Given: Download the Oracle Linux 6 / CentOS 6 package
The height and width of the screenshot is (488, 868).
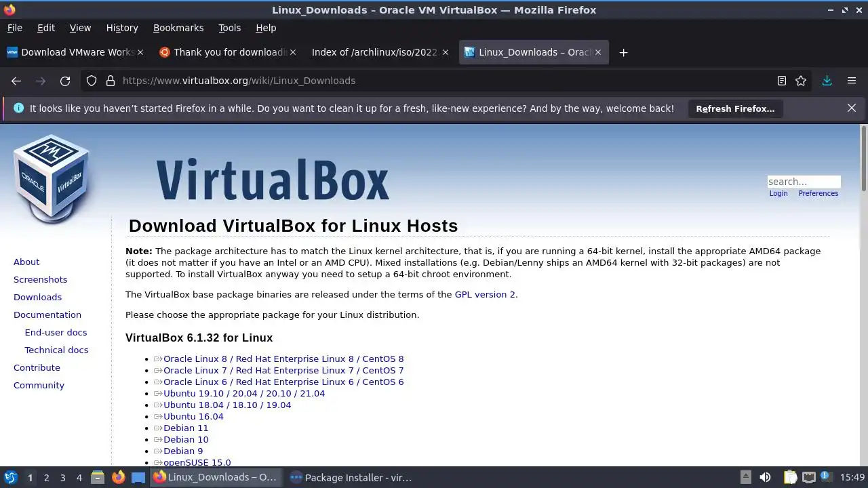Looking at the screenshot, I should [x=283, y=382].
